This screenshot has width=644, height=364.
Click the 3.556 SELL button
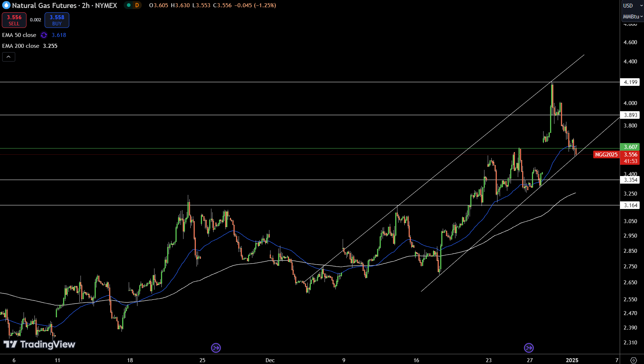click(14, 20)
